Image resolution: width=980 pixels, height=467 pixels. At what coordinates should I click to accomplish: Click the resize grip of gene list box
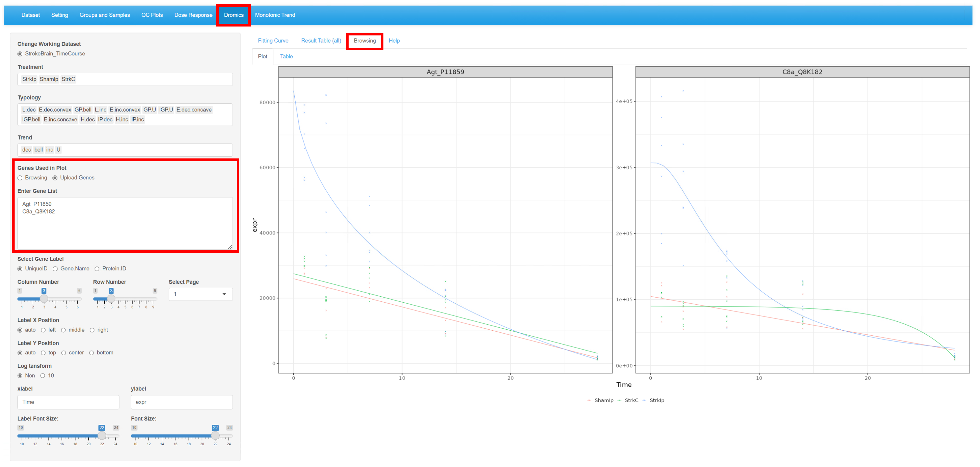click(x=230, y=247)
